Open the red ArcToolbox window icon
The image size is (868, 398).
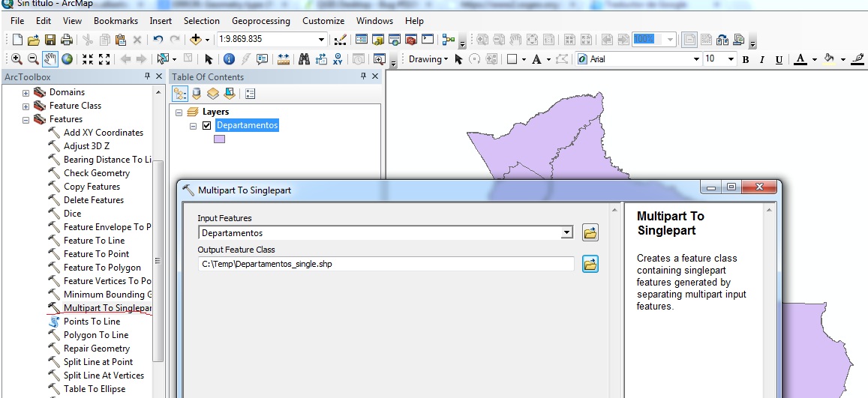pyautogui.click(x=411, y=39)
